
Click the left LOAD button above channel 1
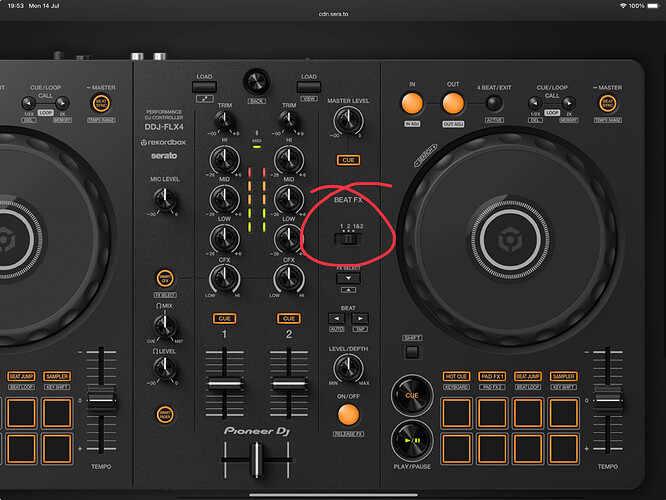pos(204,88)
